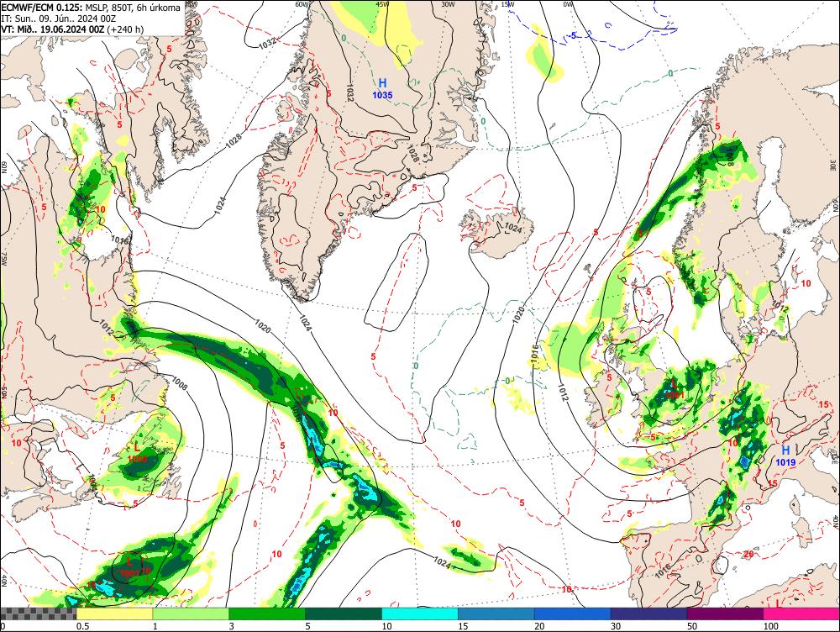Viewport: 840px width, 632px height.
Task: Click the steel blue 15–20 legend swatch
Action: click(x=496, y=614)
